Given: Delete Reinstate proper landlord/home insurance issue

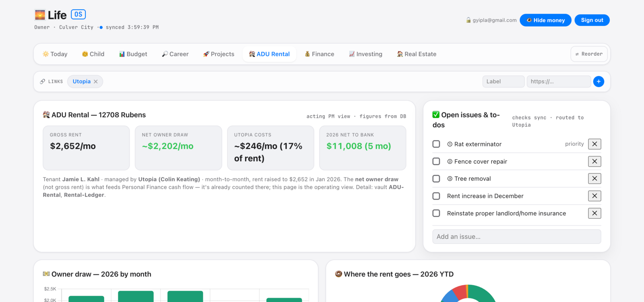Looking at the screenshot, I should (x=594, y=213).
